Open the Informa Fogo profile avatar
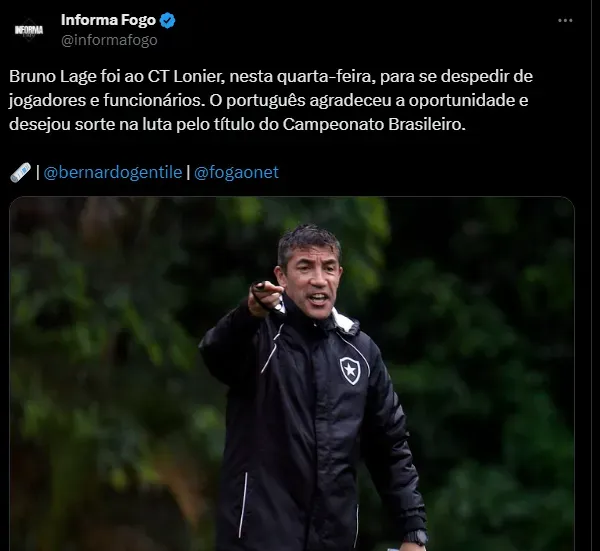Viewport: 600px width, 551px height. click(x=29, y=30)
